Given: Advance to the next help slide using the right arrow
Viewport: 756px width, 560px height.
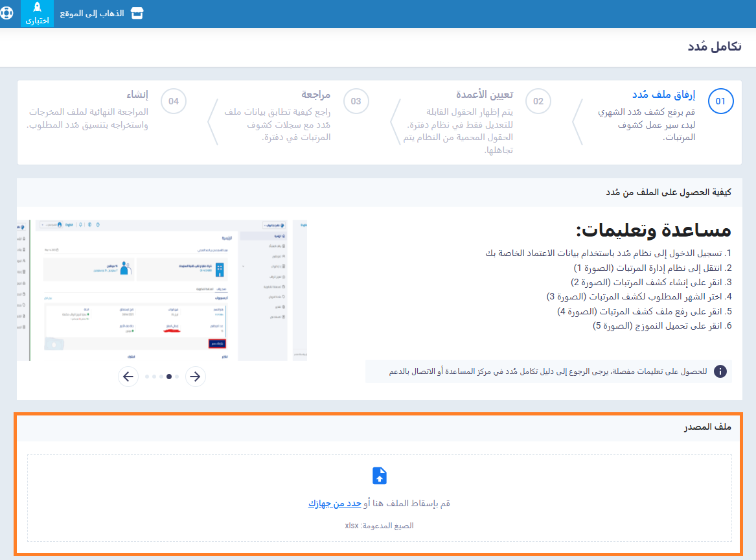Looking at the screenshot, I should tap(195, 377).
